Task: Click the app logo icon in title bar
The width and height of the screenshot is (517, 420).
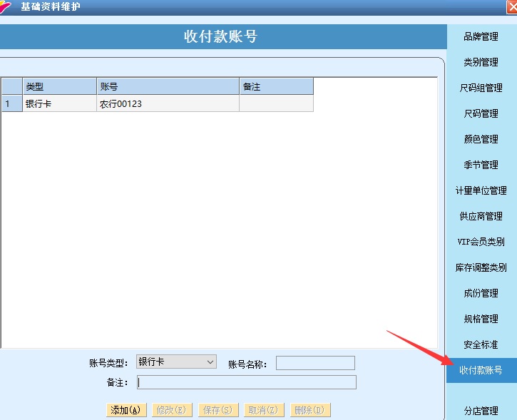Action: click(4, 7)
